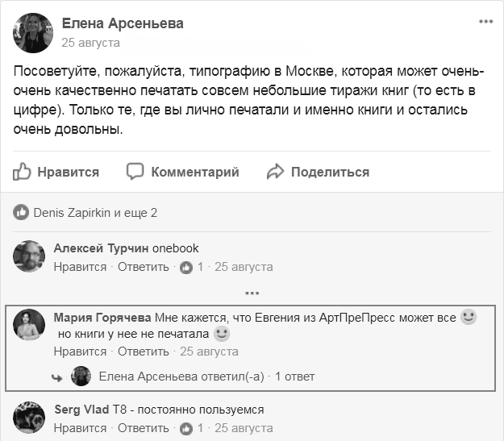This screenshot has width=504, height=441.
Task: Click Елена Арсеньева's post author avatar
Action: [x=33, y=32]
